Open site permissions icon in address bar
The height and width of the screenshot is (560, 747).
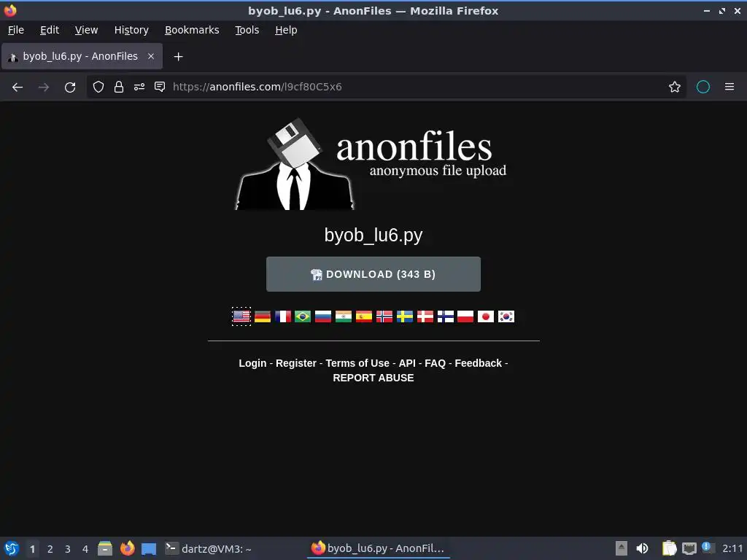(x=139, y=87)
